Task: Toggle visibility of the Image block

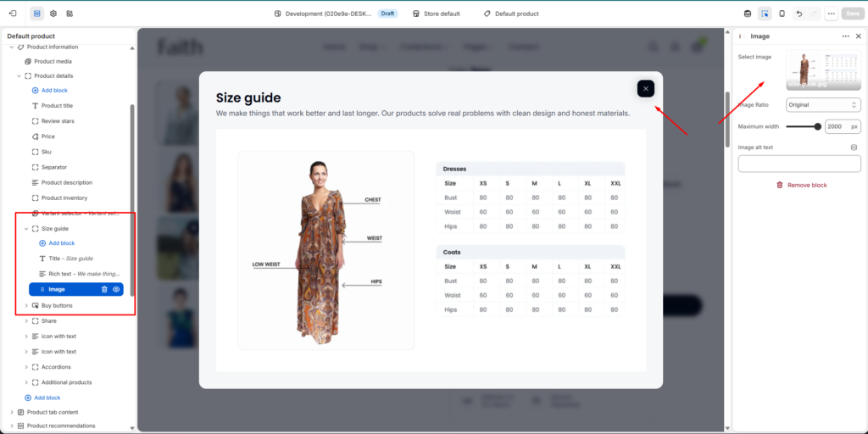Action: (x=116, y=289)
